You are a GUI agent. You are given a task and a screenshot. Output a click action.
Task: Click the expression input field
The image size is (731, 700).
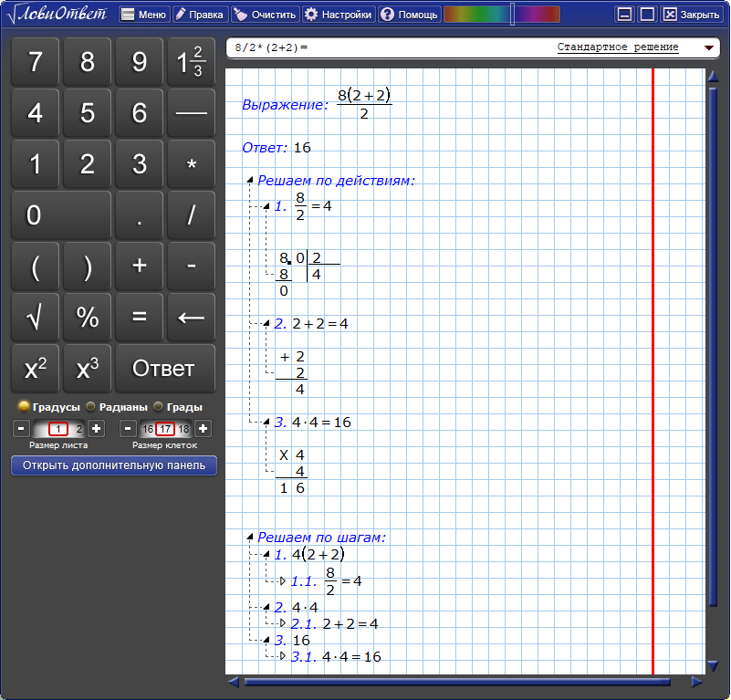pyautogui.click(x=390, y=47)
